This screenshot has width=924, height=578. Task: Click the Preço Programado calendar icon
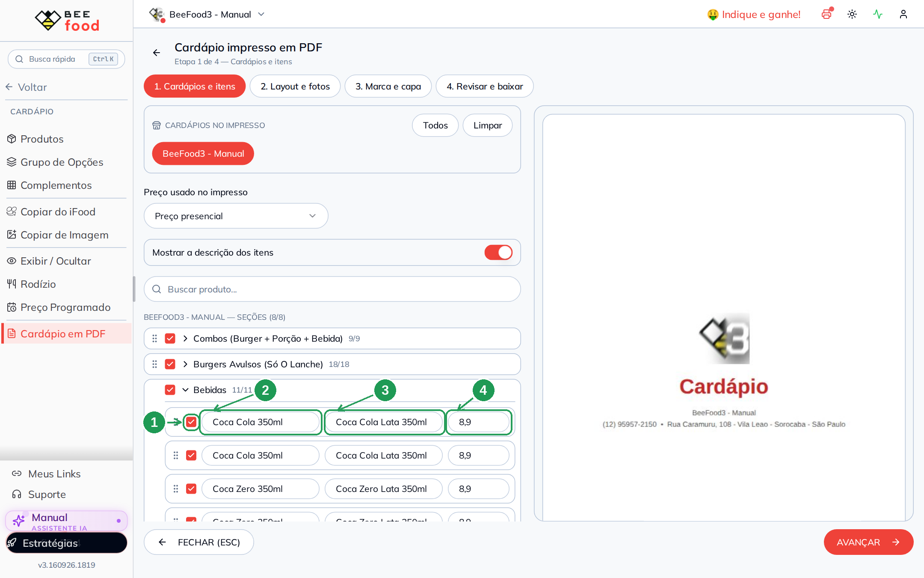click(12, 307)
